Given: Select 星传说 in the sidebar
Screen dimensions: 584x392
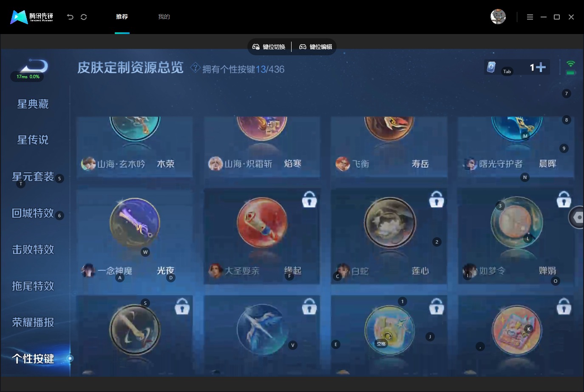Looking at the screenshot, I should tap(33, 140).
